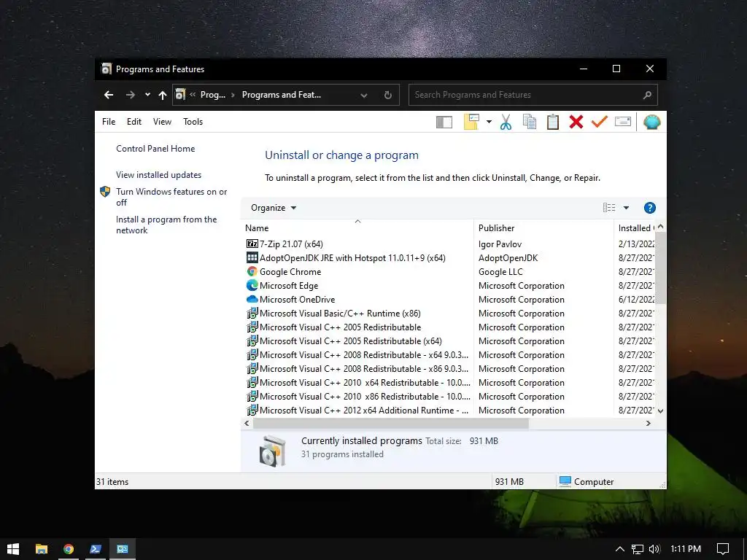Go back with the left arrow
This screenshot has height=560, width=747.
(109, 95)
